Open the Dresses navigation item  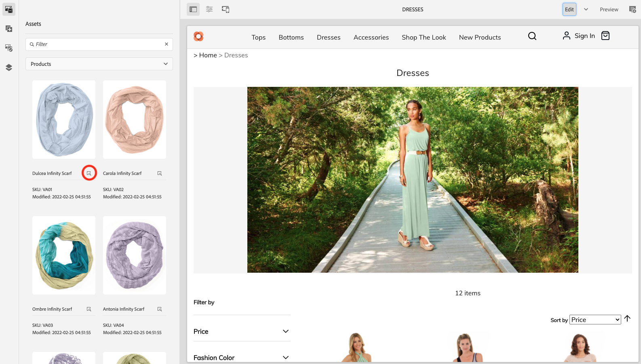(x=329, y=37)
